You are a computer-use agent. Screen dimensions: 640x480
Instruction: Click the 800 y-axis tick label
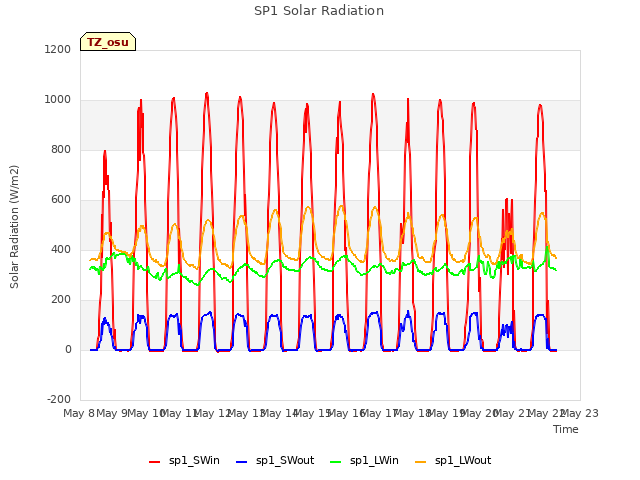61,149
